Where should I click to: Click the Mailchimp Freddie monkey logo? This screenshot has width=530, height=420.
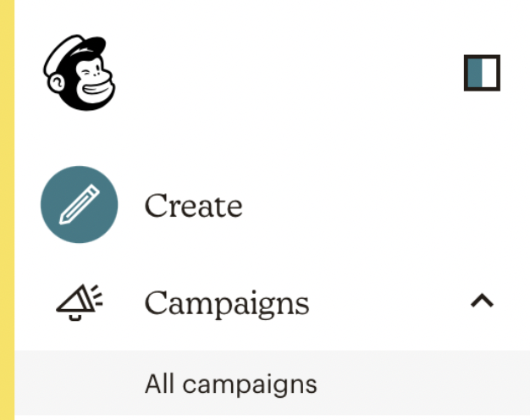(79, 73)
